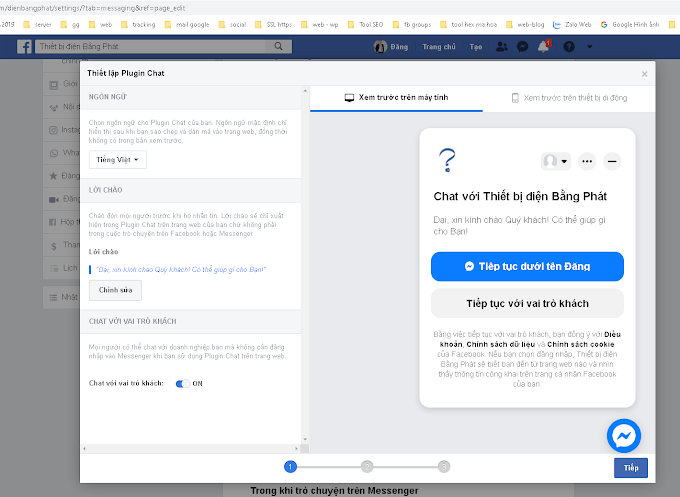
Task: Click the Chỉnh sửa greeting button
Action: (x=115, y=290)
